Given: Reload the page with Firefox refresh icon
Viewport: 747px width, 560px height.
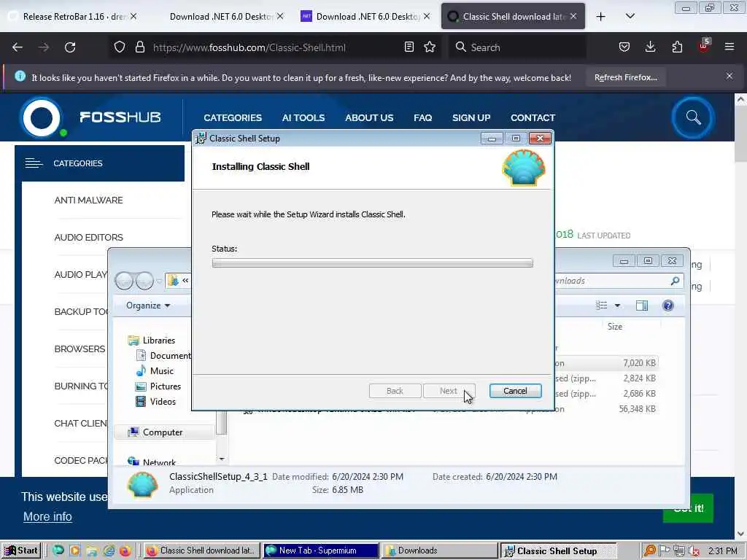Looking at the screenshot, I should tap(70, 47).
